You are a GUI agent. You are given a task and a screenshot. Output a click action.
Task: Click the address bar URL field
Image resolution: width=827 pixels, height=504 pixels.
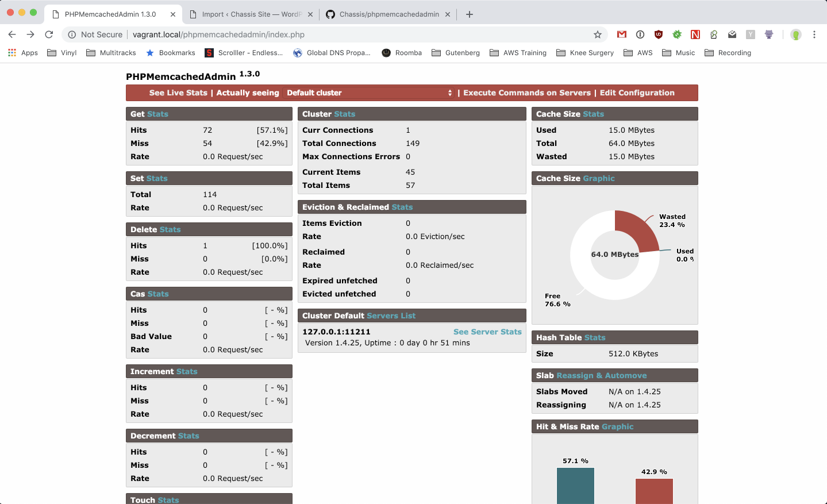(x=345, y=34)
